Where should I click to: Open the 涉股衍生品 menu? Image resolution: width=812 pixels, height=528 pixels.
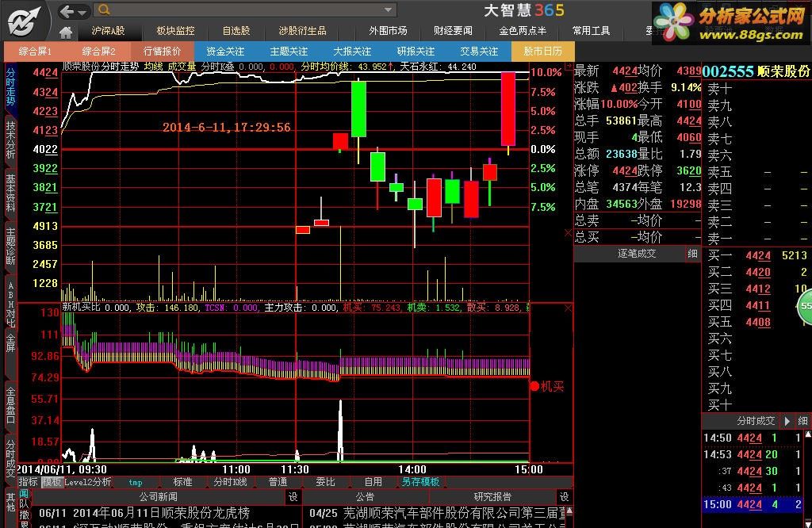[x=302, y=31]
